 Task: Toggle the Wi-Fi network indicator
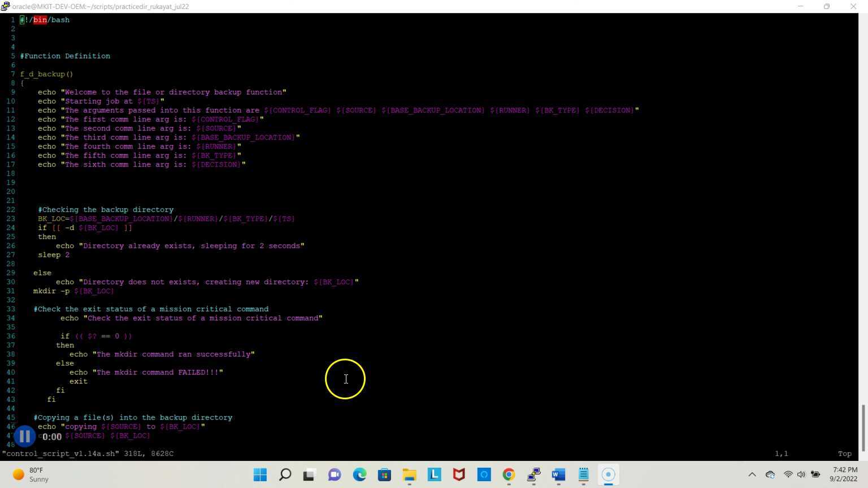click(x=788, y=474)
